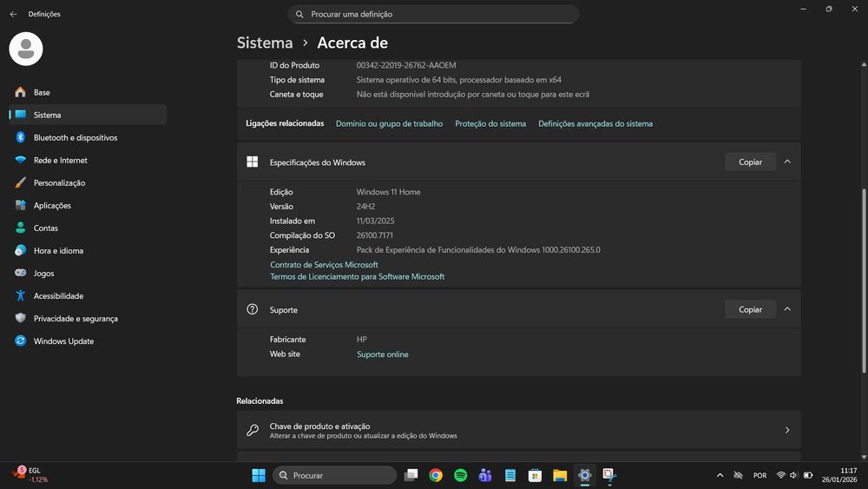This screenshot has width=868, height=489.
Task: Go back with the Definições arrow
Action: pos(13,14)
